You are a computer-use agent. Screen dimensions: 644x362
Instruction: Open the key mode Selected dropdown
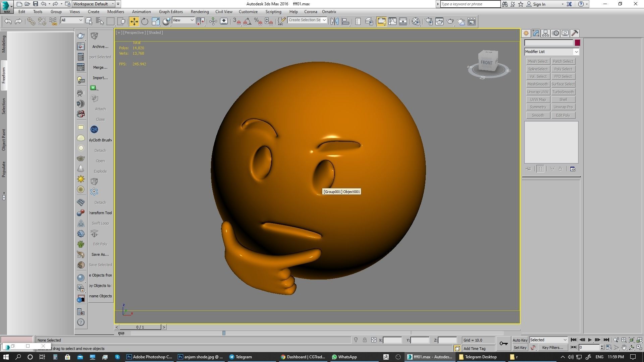pyautogui.click(x=548, y=340)
